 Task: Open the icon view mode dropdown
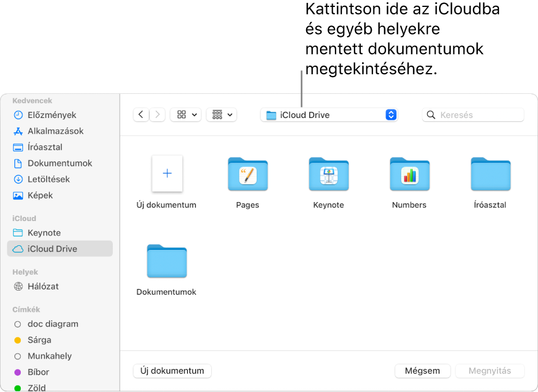[x=186, y=115]
